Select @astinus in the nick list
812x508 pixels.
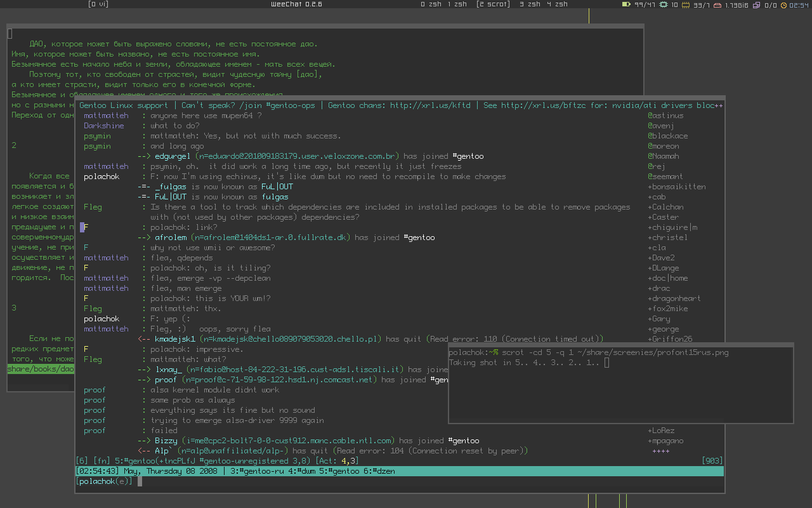[x=665, y=116]
